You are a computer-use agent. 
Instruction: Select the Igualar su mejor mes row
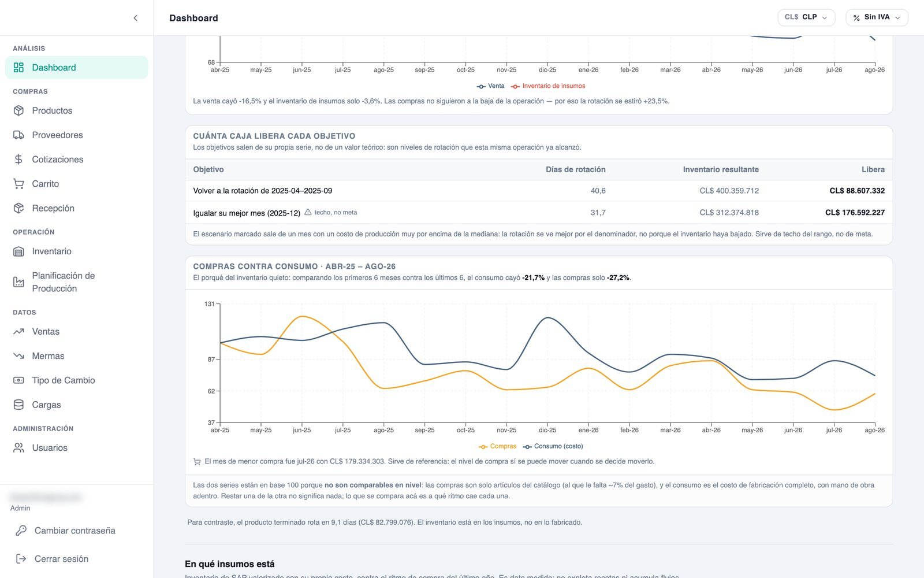click(539, 213)
